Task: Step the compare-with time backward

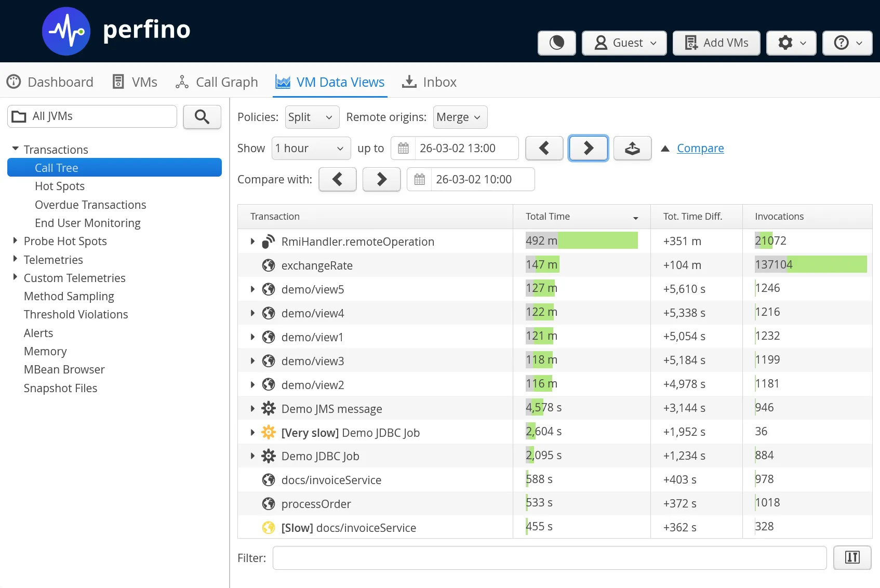Action: [338, 180]
